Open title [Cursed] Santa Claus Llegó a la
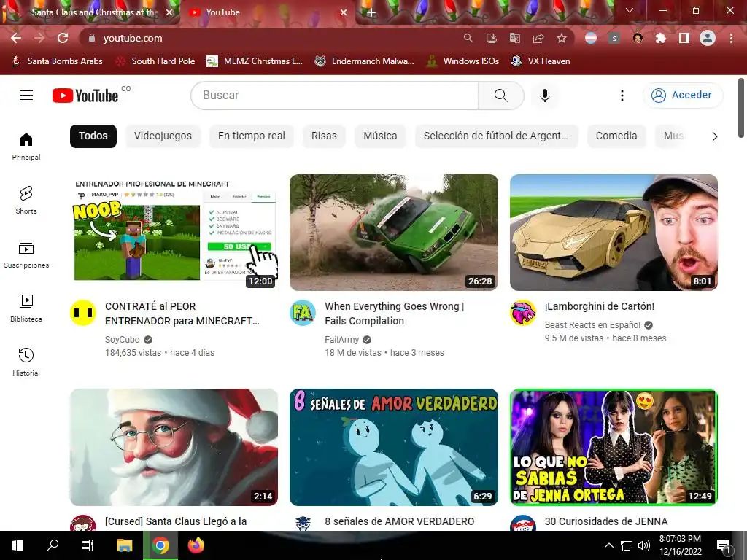The image size is (747, 560). 176,521
